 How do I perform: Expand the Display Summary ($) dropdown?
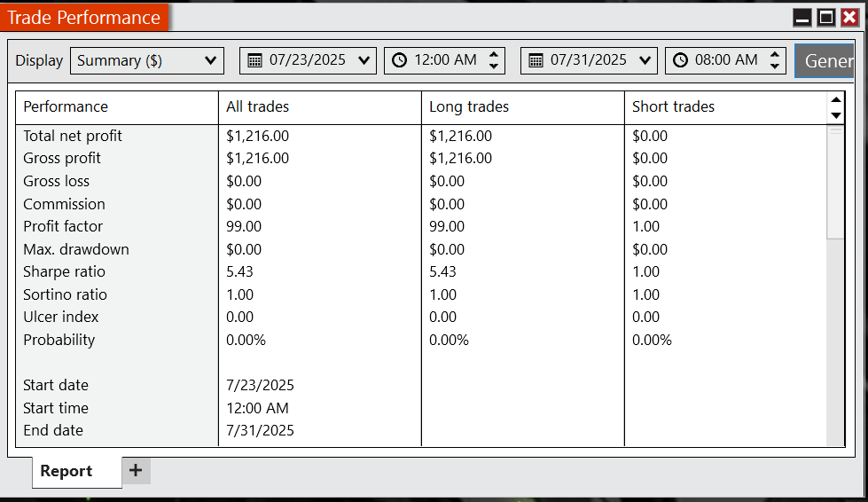pyautogui.click(x=147, y=60)
